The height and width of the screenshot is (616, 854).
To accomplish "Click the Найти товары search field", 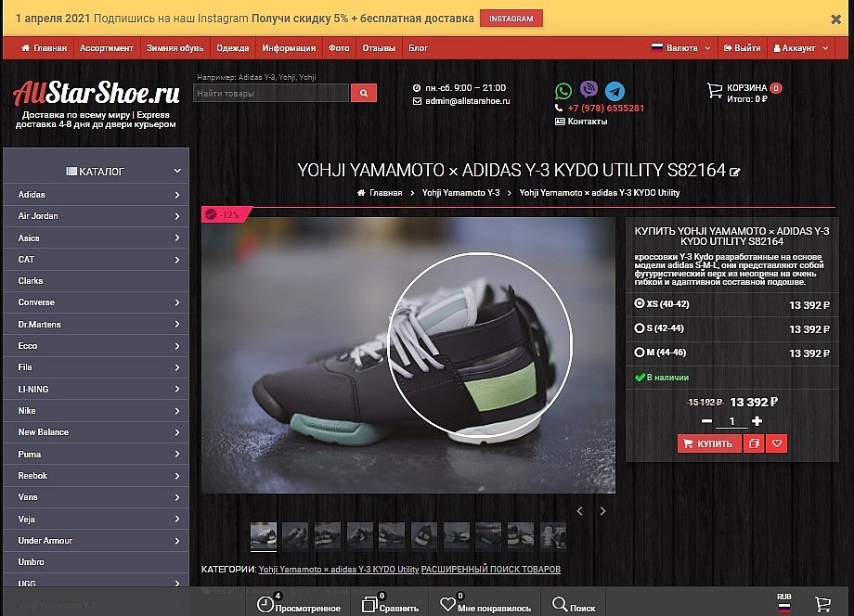I will (271, 93).
